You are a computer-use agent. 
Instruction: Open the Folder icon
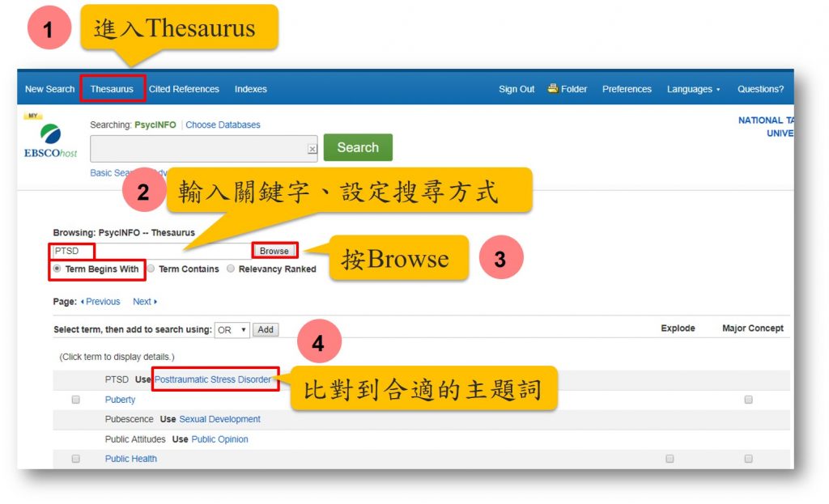[553, 88]
